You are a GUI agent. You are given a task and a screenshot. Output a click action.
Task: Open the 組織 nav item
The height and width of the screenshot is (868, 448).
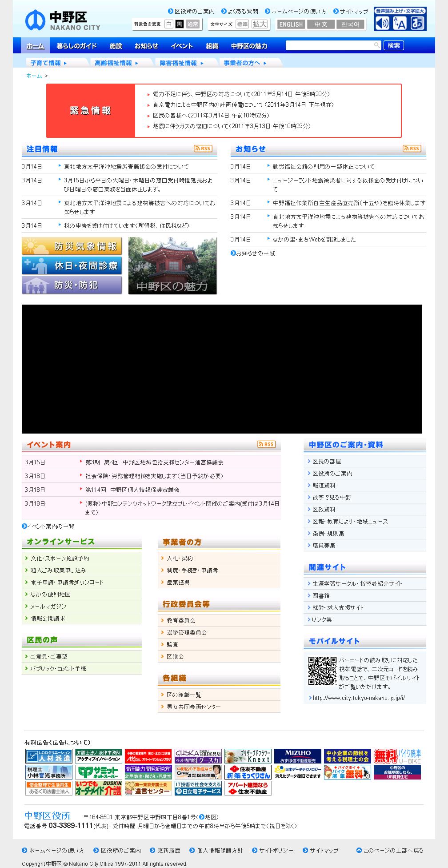[212, 46]
